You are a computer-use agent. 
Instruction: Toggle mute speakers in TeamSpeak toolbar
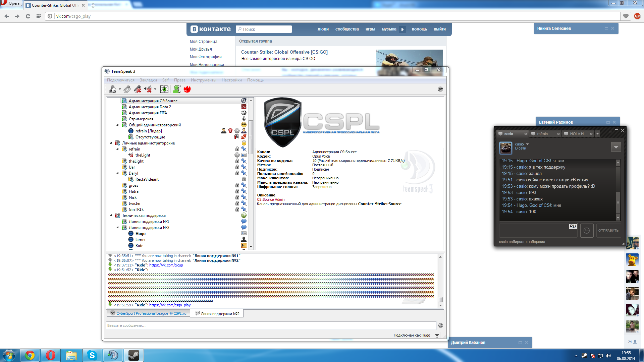coord(148,89)
